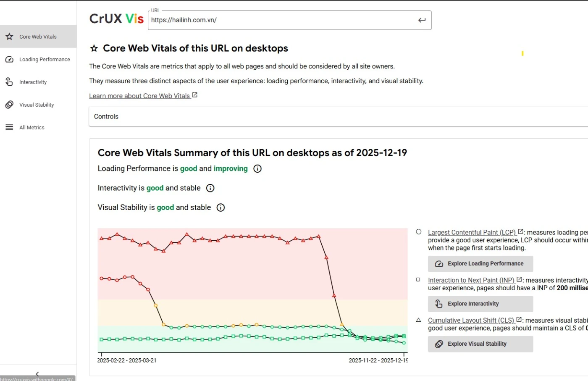Click the star icon beside Core Web Vitals
Image resolution: width=588 pixels, height=381 pixels.
click(9, 37)
